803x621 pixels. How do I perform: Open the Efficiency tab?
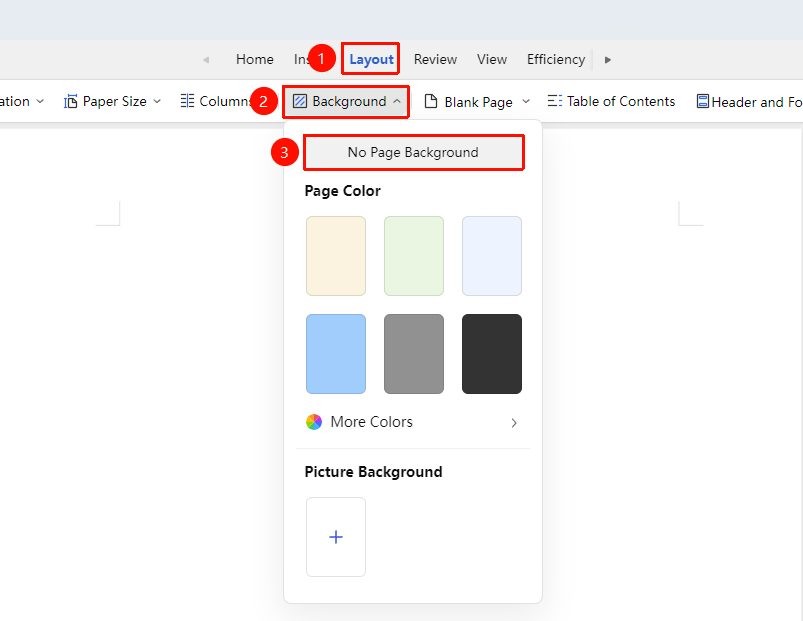pos(556,59)
